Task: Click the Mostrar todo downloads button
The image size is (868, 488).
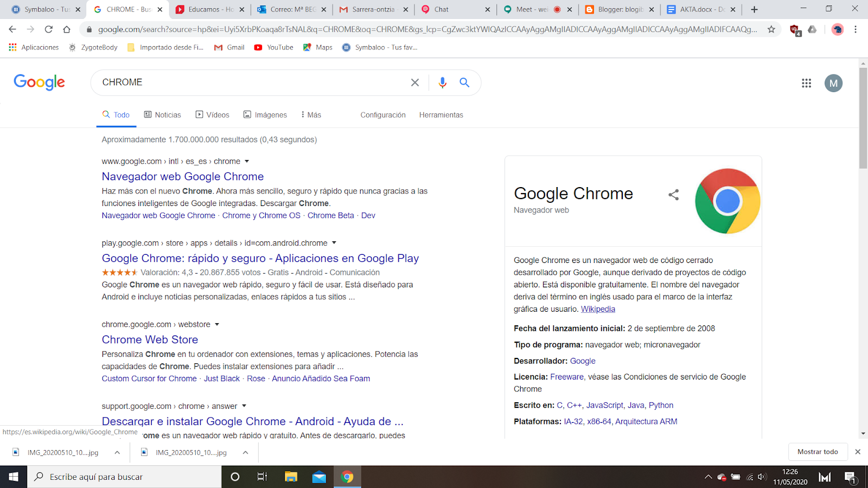Action: [x=818, y=452]
